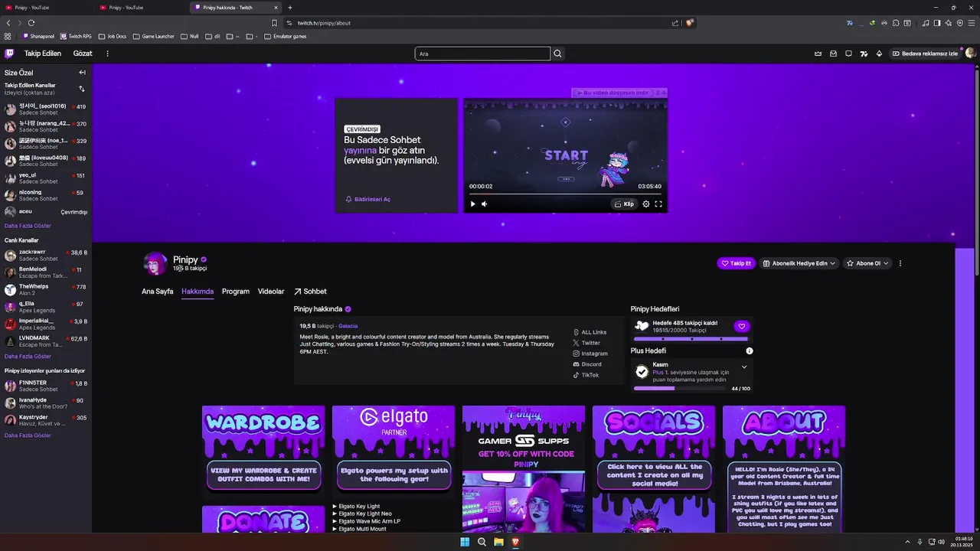Click the search magnifier button
This screenshot has height=551, width=980.
(557, 54)
